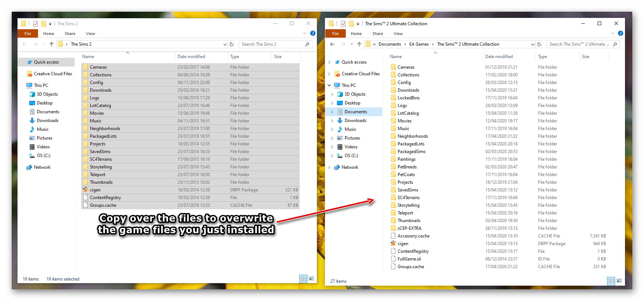This screenshot has height=301, width=644.
Task: Select SC4Terrains folder in The Sims 2 window
Action: coord(190,159)
